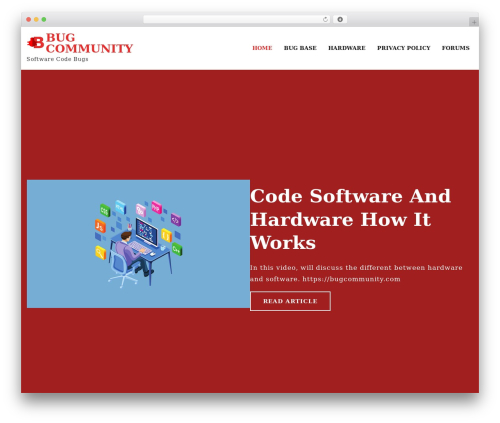
Task: Click the orange JS icon in illustration
Action: pyautogui.click(x=100, y=226)
